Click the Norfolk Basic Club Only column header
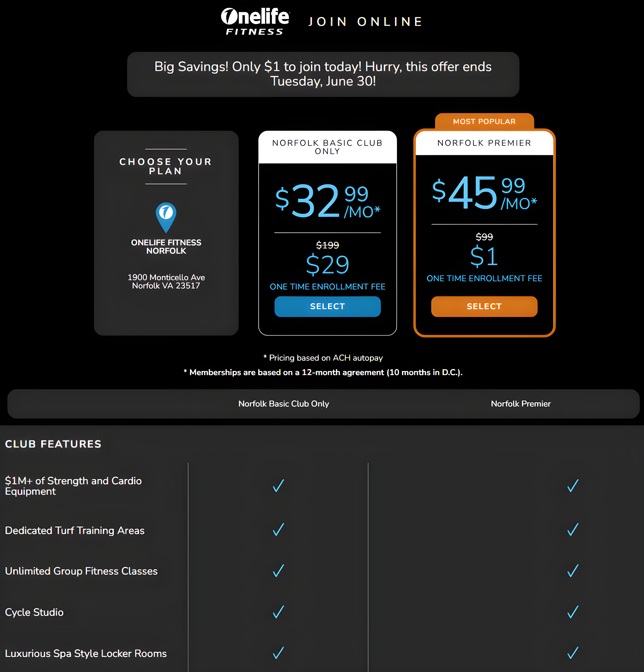The height and width of the screenshot is (672, 644). click(284, 404)
